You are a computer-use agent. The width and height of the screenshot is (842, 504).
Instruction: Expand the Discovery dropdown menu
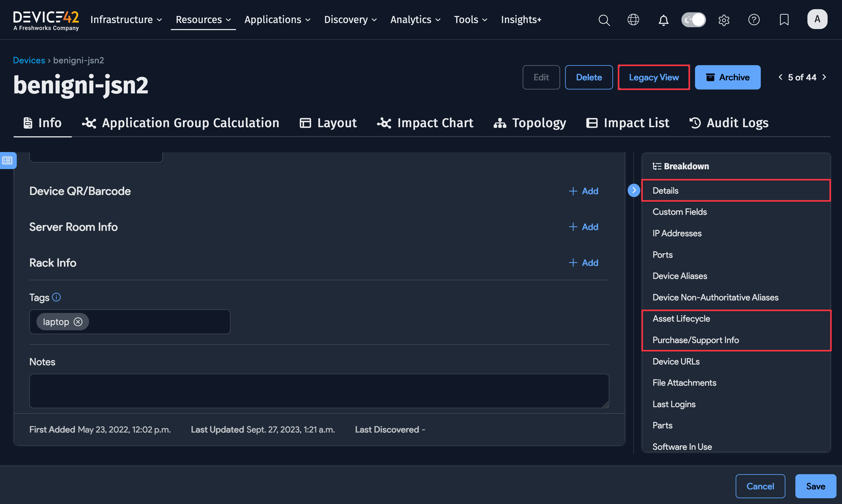tap(350, 20)
